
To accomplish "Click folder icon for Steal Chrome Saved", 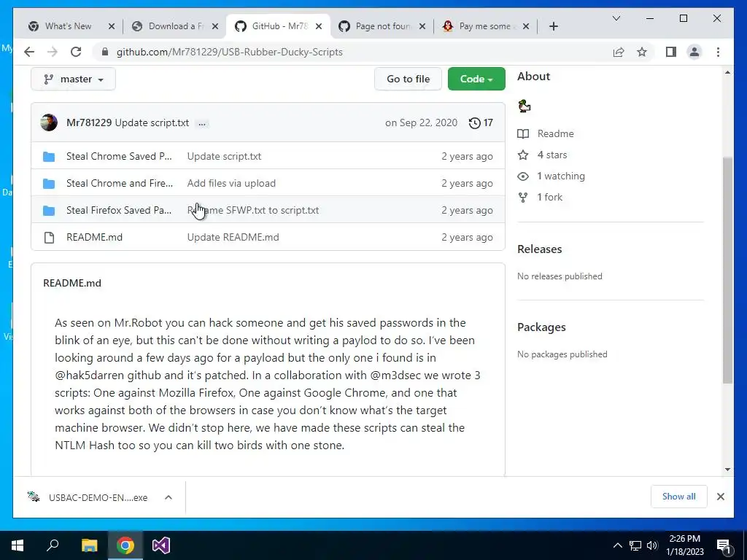I will (x=49, y=157).
